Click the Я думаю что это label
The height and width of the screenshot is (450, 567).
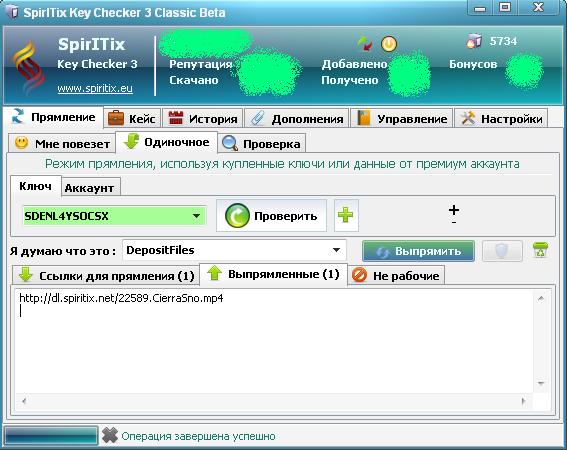point(63,251)
